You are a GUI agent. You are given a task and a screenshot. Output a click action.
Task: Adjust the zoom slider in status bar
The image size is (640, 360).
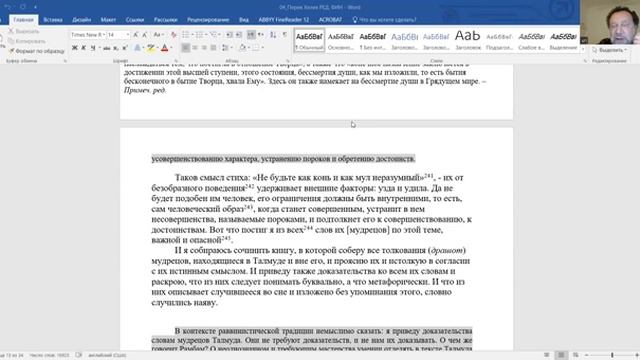point(612,355)
